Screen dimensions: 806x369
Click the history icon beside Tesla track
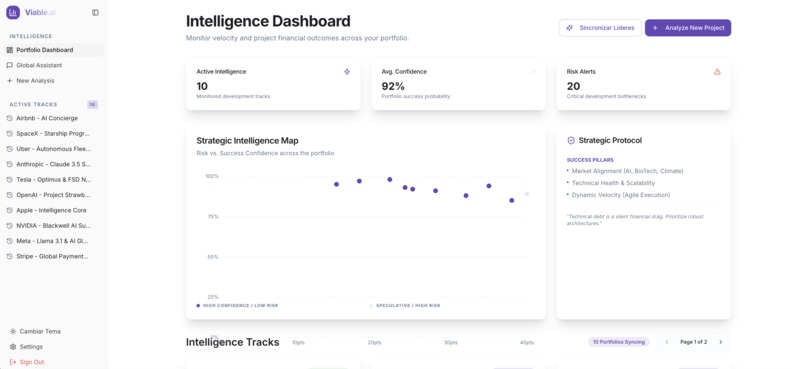pyautogui.click(x=9, y=180)
